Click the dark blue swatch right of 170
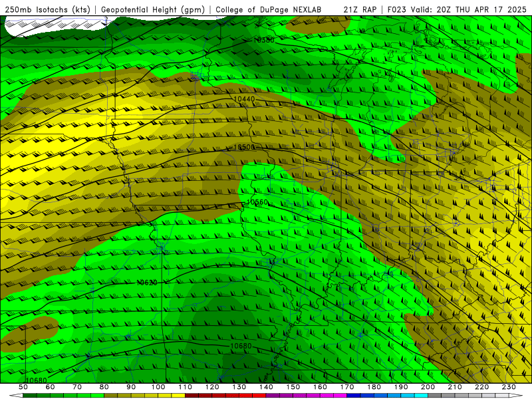 coord(354,396)
